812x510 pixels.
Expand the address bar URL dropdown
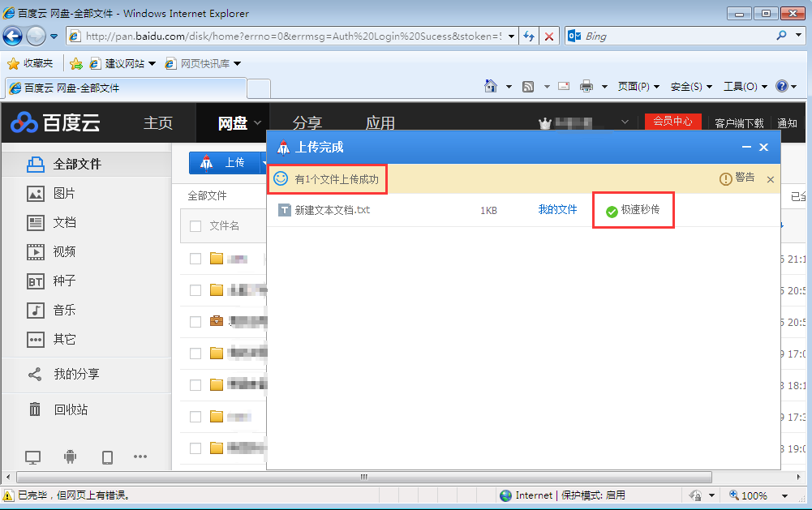click(511, 36)
